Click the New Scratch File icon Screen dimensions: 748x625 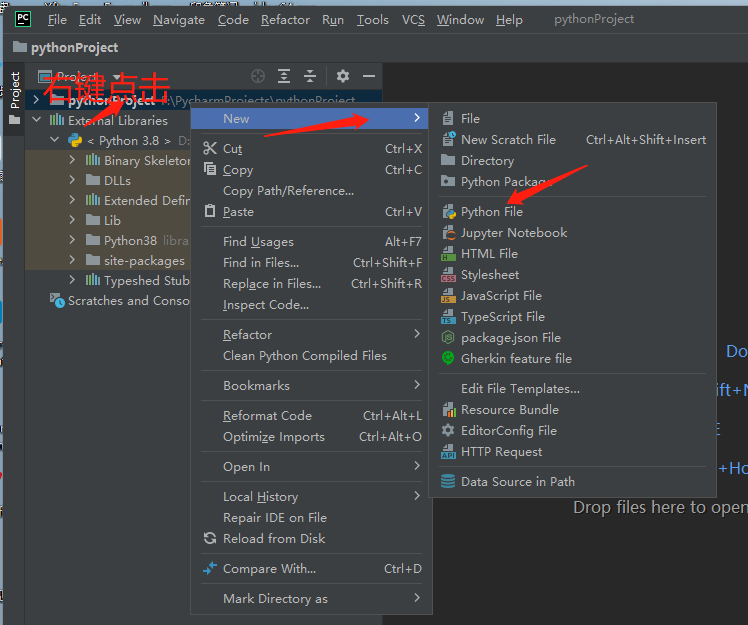point(448,139)
